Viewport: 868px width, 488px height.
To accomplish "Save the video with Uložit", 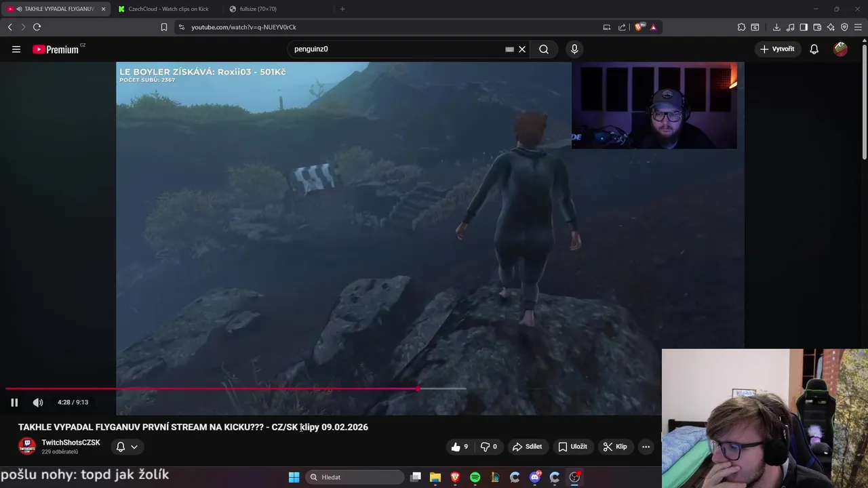I will pos(572,447).
